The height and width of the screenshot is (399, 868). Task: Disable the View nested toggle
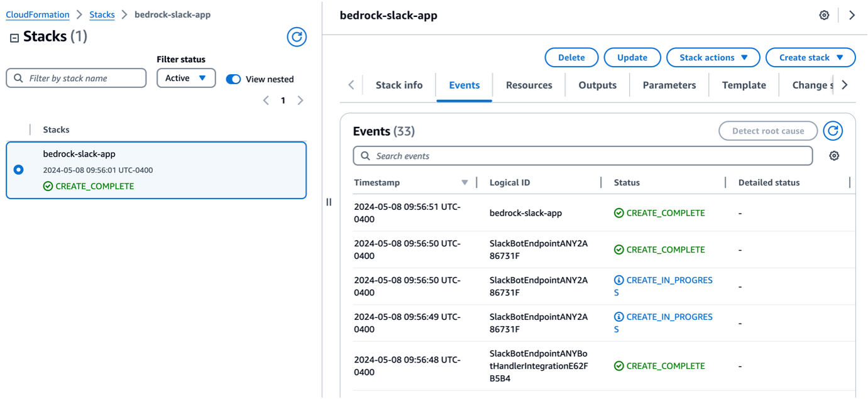coord(233,79)
